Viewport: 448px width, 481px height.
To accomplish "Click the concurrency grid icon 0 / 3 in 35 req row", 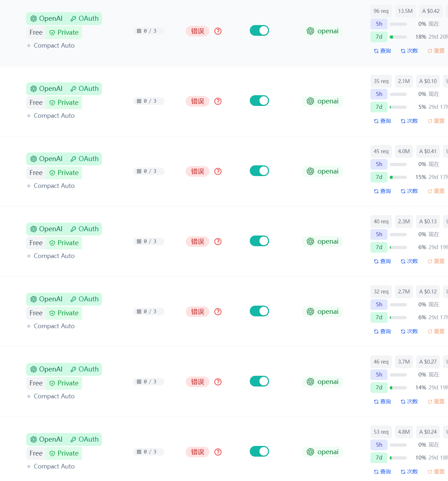I will pos(139,101).
